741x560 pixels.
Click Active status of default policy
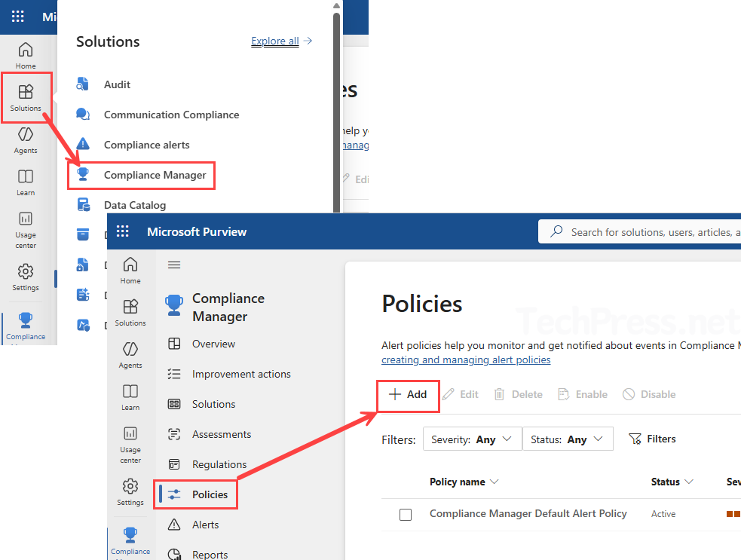pyautogui.click(x=663, y=514)
